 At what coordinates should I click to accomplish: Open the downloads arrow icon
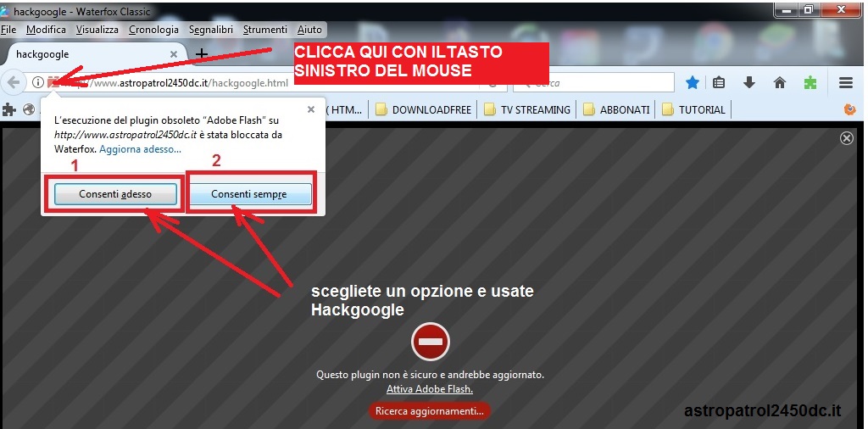[x=749, y=83]
